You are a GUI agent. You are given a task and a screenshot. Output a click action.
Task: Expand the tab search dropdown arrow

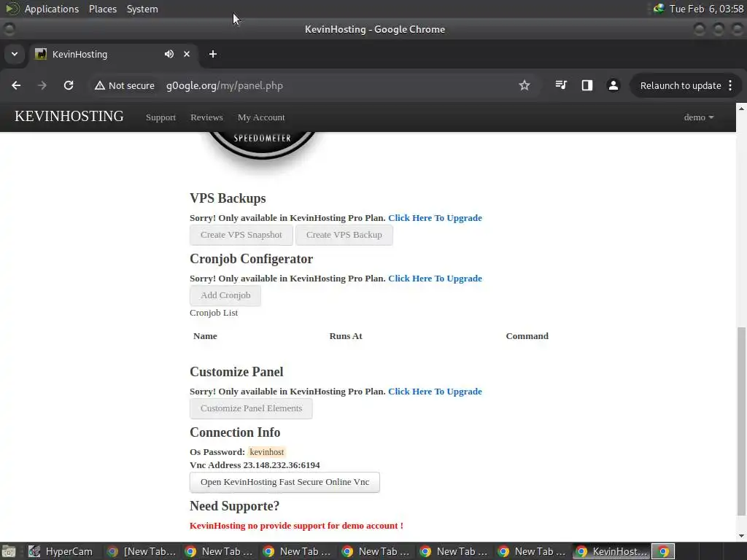tap(15, 54)
